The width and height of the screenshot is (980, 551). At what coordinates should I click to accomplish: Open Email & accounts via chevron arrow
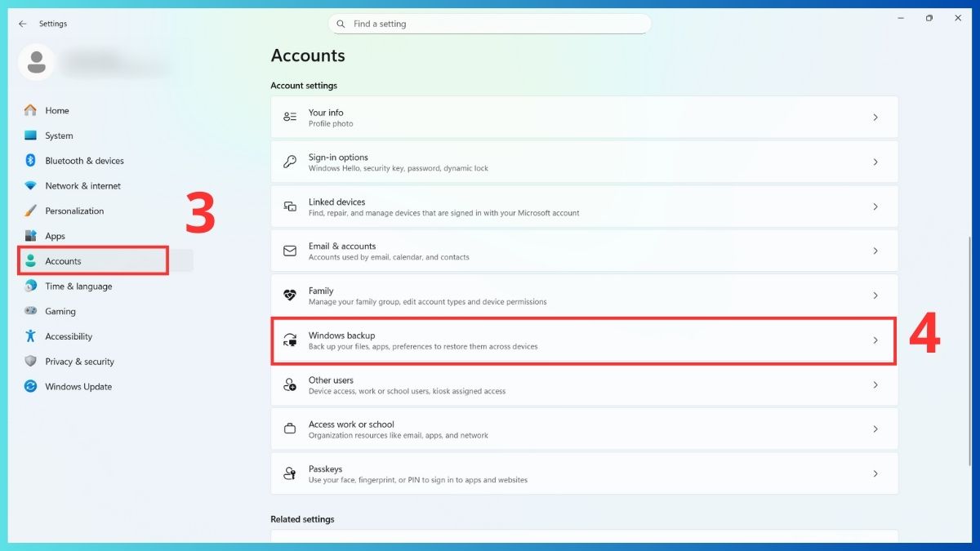coord(875,251)
